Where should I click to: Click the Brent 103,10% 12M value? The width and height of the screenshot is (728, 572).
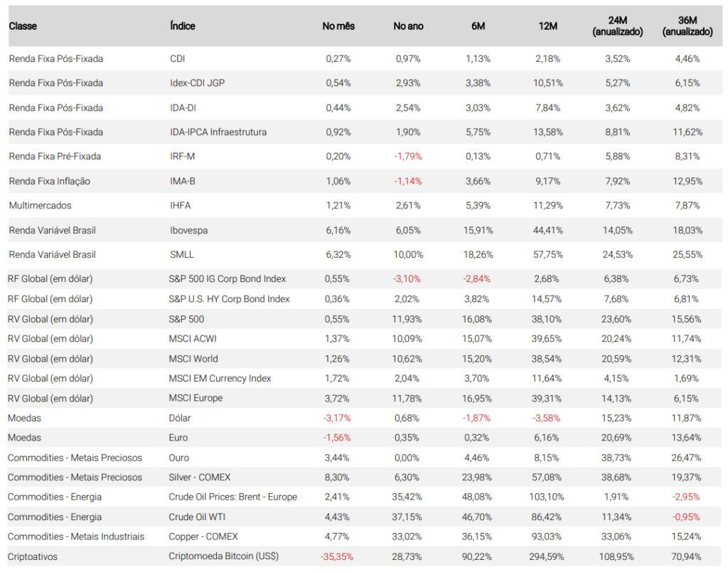click(x=547, y=497)
